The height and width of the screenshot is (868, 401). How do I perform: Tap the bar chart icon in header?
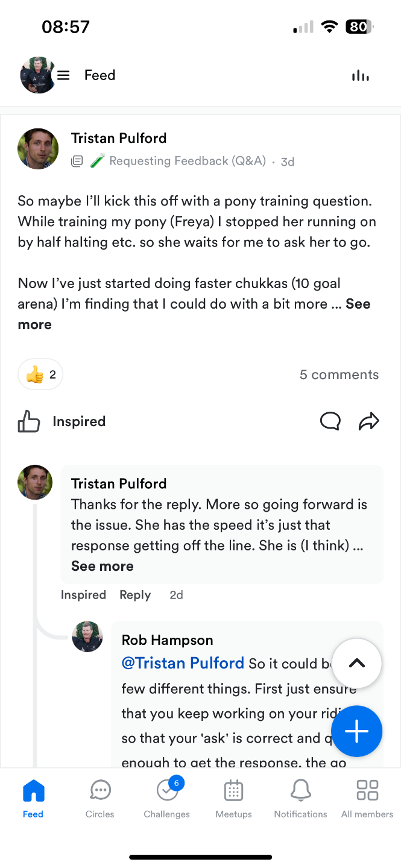[x=360, y=75]
